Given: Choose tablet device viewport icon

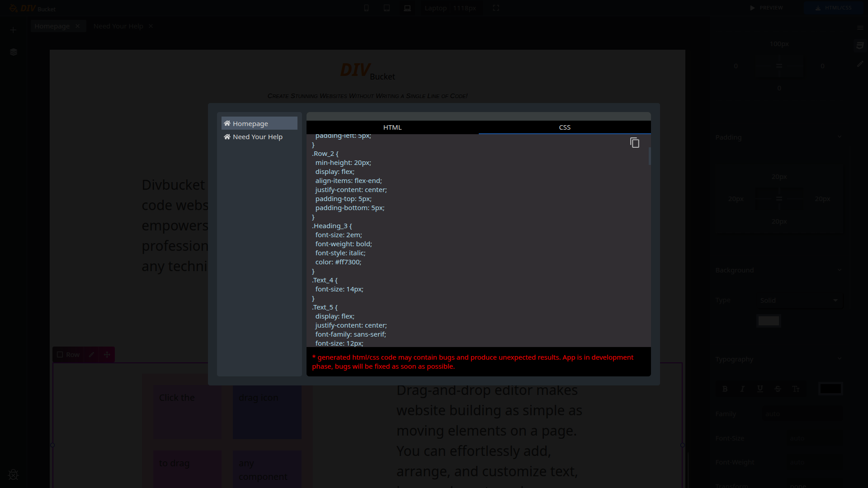Looking at the screenshot, I should (387, 8).
